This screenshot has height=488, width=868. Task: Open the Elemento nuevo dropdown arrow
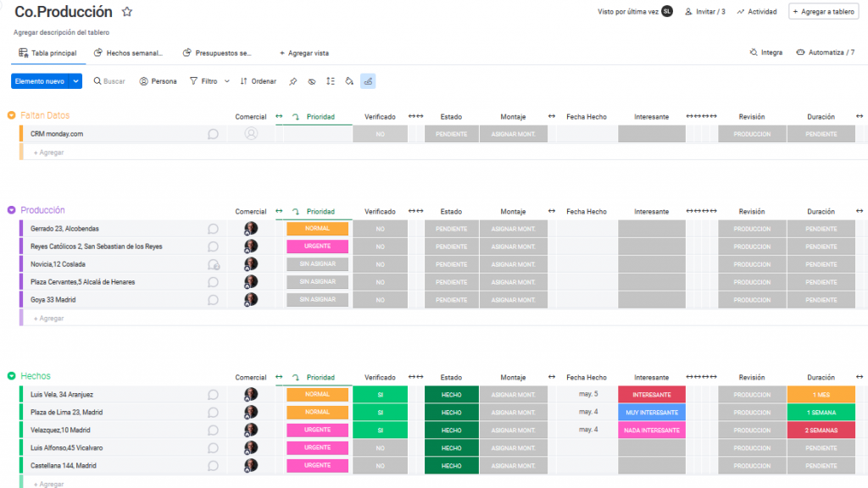click(76, 81)
